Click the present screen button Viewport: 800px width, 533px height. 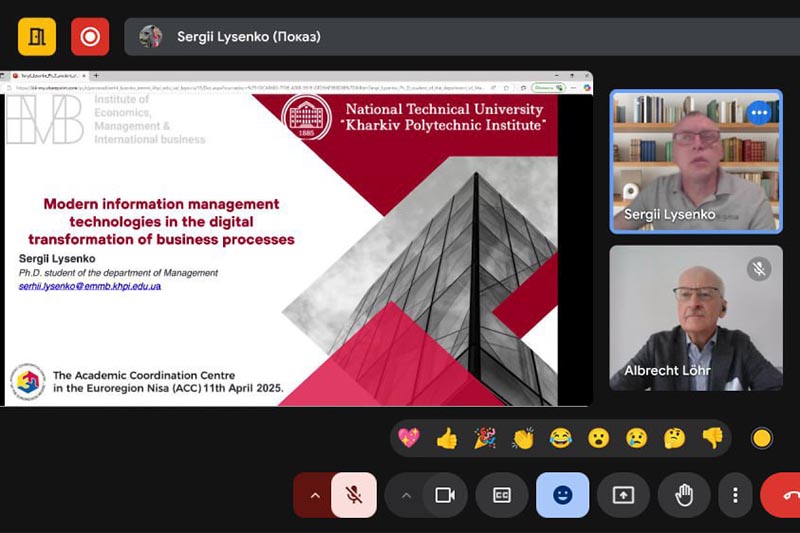tap(623, 495)
